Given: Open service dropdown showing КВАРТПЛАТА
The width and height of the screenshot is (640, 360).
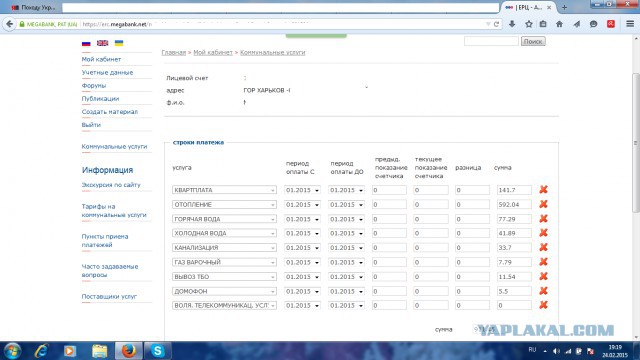Looking at the screenshot, I should point(224,190).
